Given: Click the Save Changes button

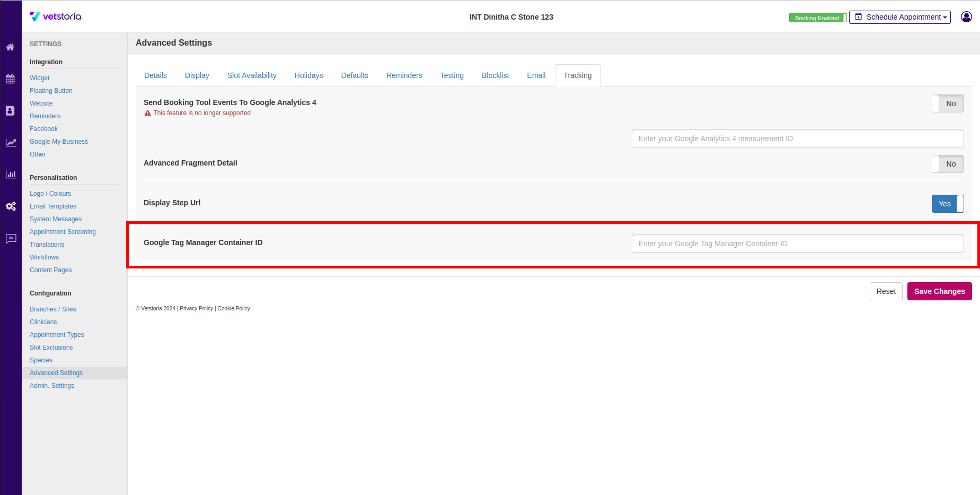Looking at the screenshot, I should point(939,291).
